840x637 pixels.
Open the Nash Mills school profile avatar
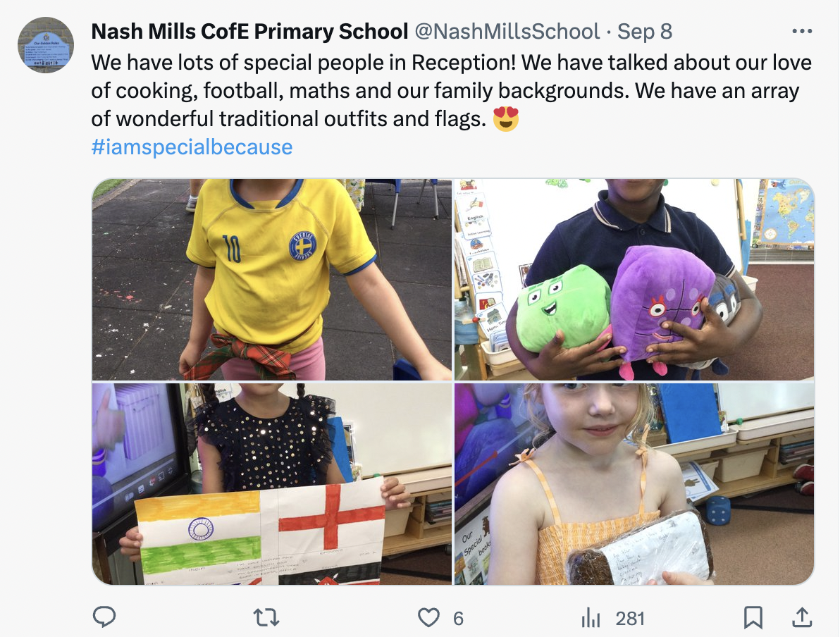pos(46,45)
